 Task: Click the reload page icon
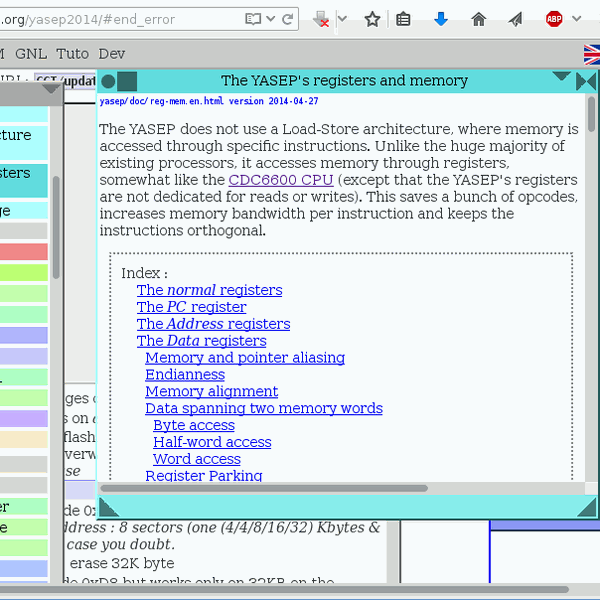[286, 19]
